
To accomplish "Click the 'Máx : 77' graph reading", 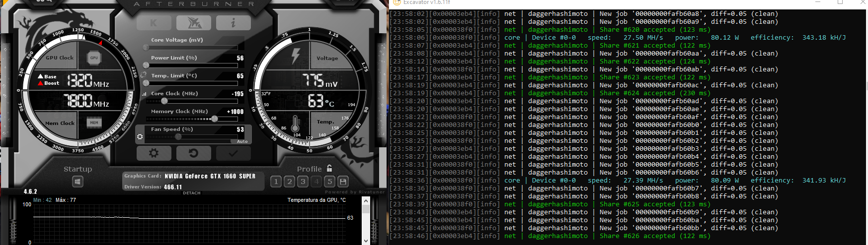I will 66,200.
